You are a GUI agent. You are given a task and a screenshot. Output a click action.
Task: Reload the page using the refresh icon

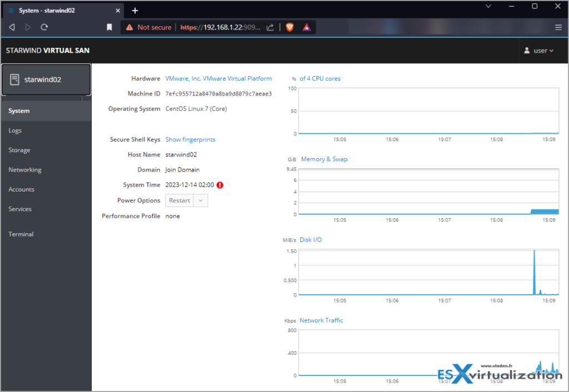coord(44,27)
